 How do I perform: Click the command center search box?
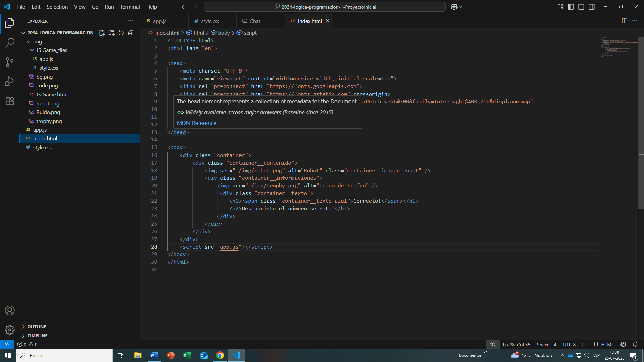pos(325,7)
